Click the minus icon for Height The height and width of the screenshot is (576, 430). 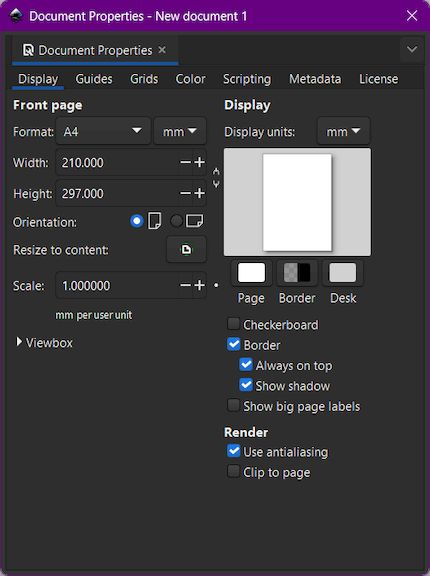[x=185, y=193]
